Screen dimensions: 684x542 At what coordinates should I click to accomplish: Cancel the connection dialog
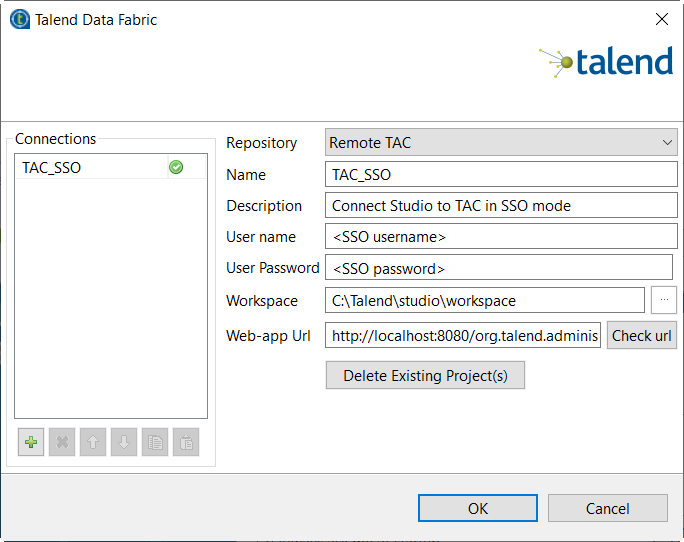(x=607, y=508)
